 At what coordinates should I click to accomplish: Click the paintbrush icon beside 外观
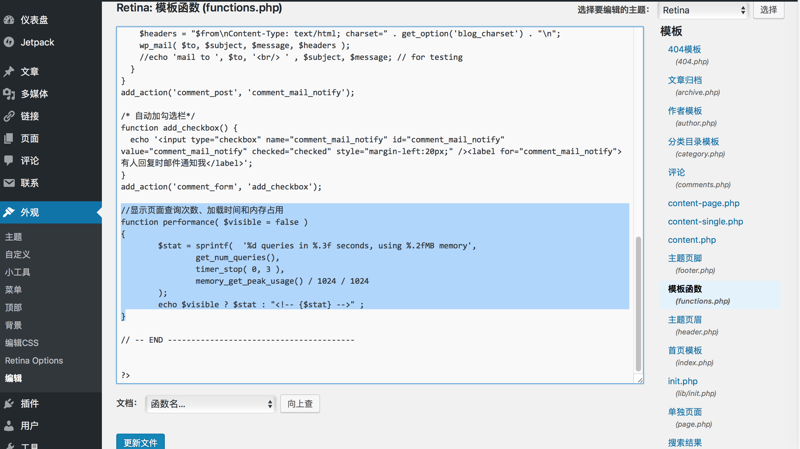click(x=9, y=212)
